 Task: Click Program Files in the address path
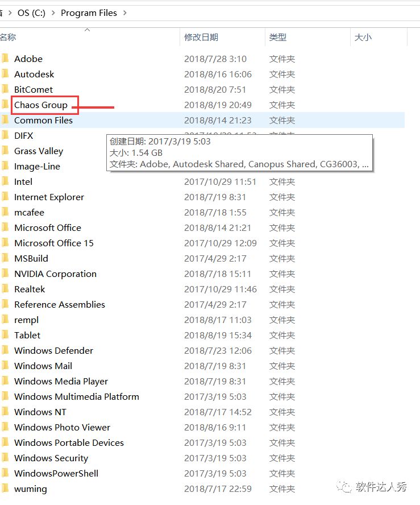click(x=89, y=13)
